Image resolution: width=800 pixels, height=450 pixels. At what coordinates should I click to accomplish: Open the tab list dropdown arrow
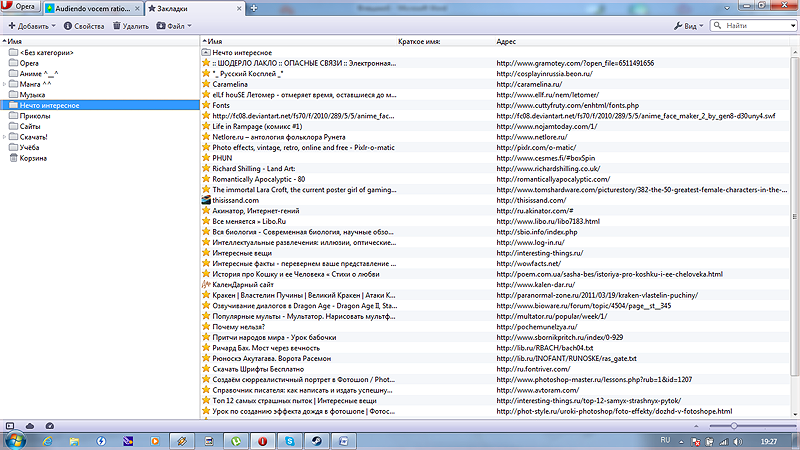[727, 8]
